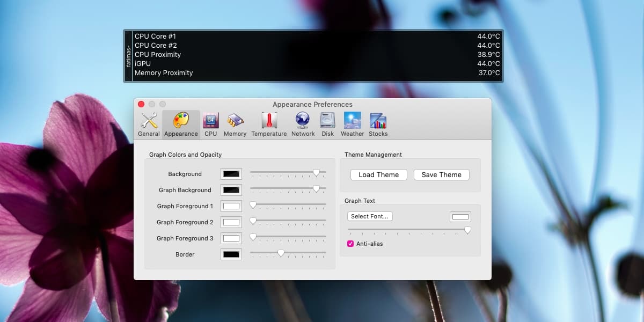644x322 pixels.
Task: Click the 'CPU Core #2' row
Action: [317, 46]
